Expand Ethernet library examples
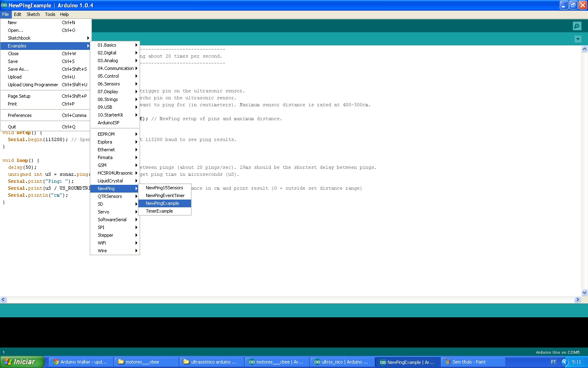588x368 pixels. [115, 150]
